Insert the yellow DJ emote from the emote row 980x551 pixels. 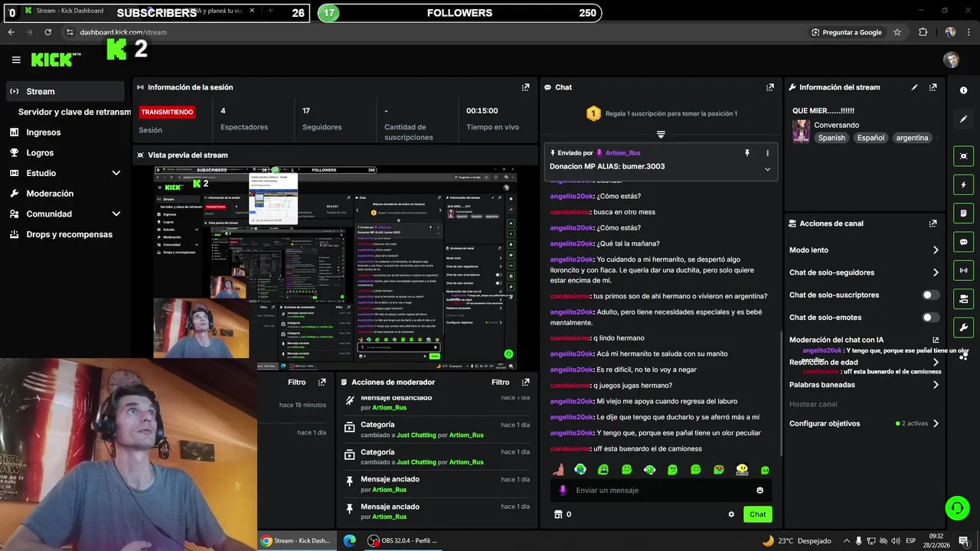741,470
